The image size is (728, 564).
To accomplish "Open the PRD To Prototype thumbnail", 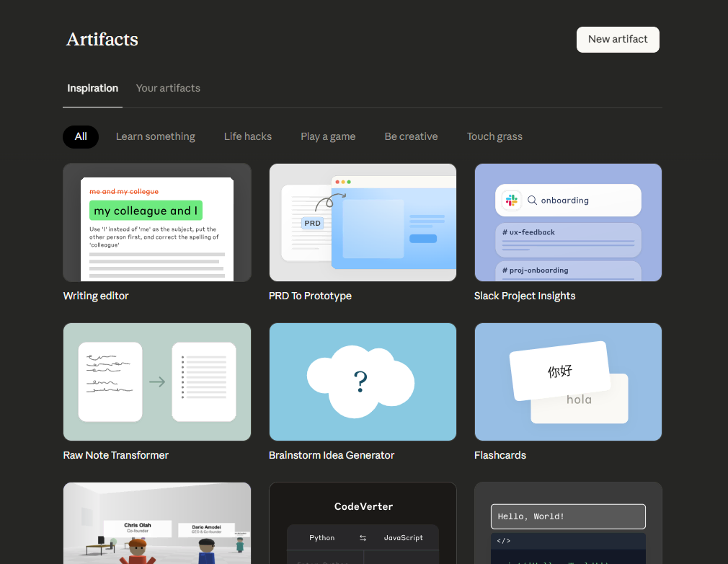I will pyautogui.click(x=363, y=223).
